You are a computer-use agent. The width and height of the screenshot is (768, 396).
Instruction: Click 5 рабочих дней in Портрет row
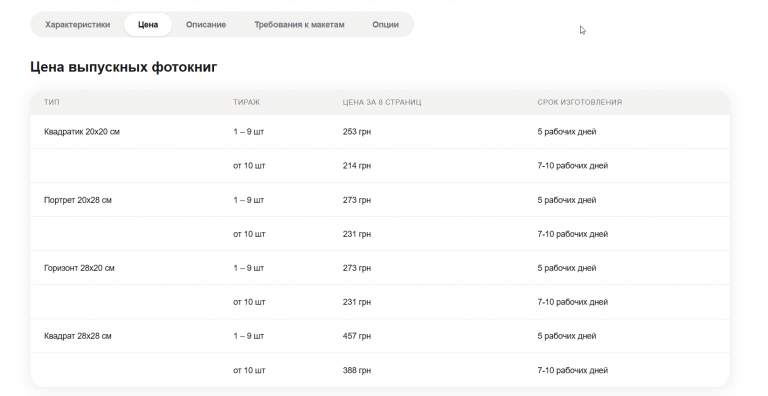(x=567, y=200)
